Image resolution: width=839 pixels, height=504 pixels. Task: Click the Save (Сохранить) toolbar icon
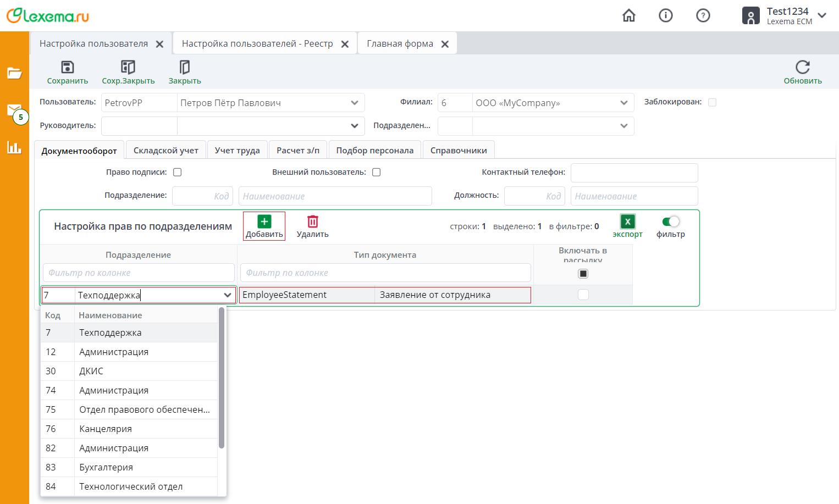click(x=67, y=68)
